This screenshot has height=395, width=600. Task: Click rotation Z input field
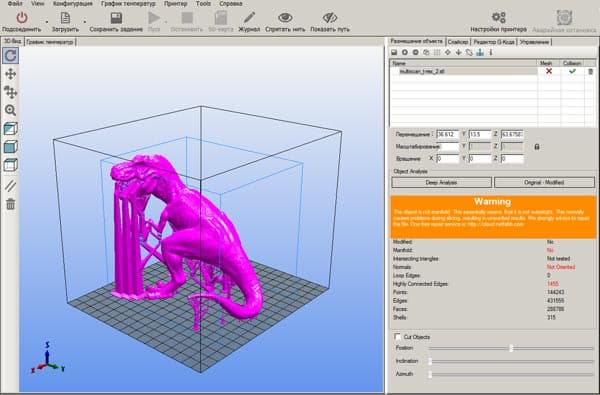[512, 158]
